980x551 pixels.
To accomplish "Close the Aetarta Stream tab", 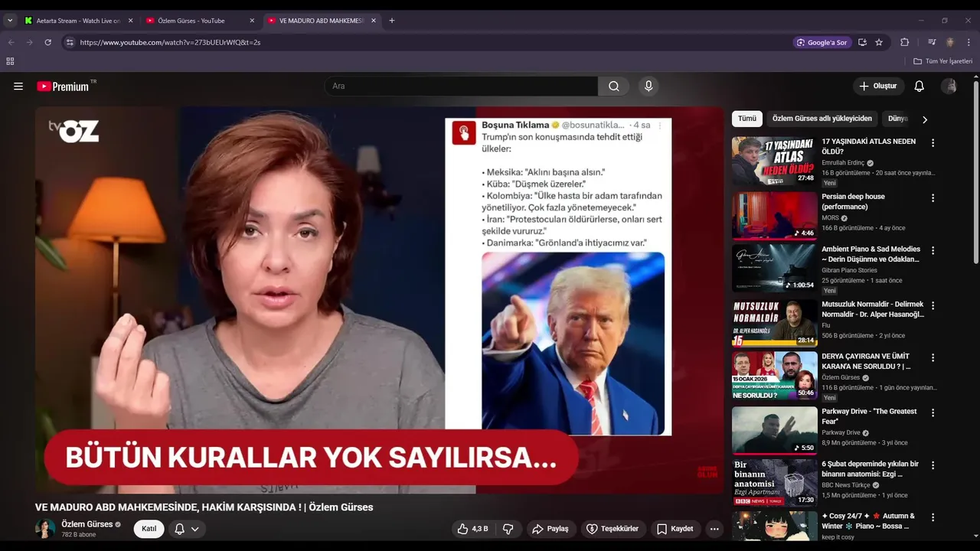I will click(130, 21).
